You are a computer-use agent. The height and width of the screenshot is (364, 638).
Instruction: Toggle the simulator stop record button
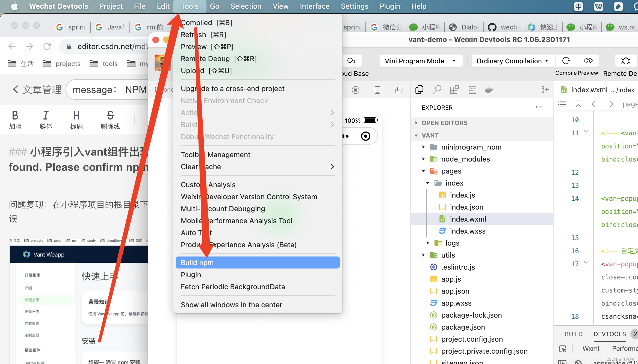(x=356, y=90)
